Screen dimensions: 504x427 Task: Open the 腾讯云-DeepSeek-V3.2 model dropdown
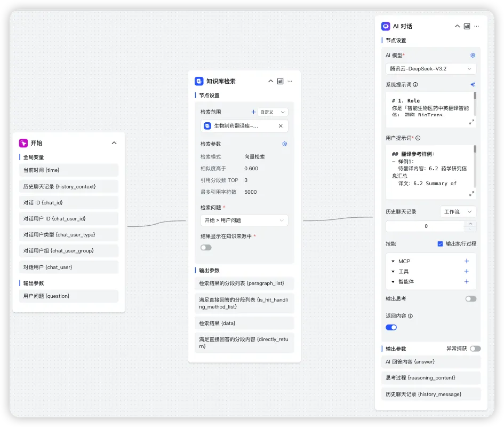point(431,69)
